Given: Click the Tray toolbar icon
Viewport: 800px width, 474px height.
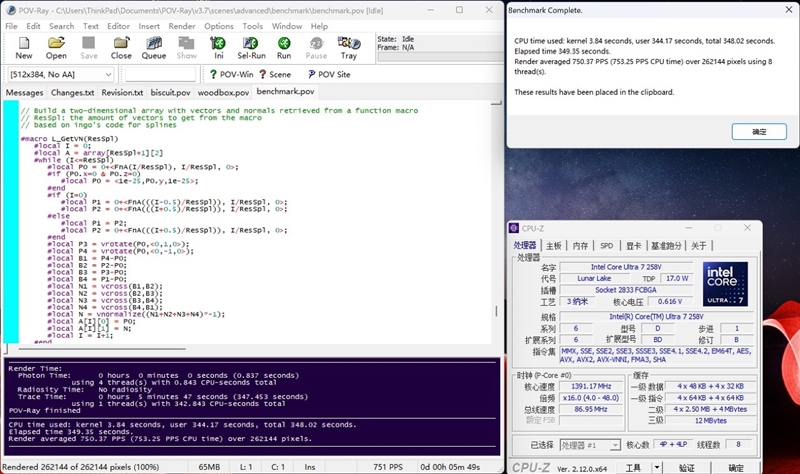Looking at the screenshot, I should [x=348, y=47].
